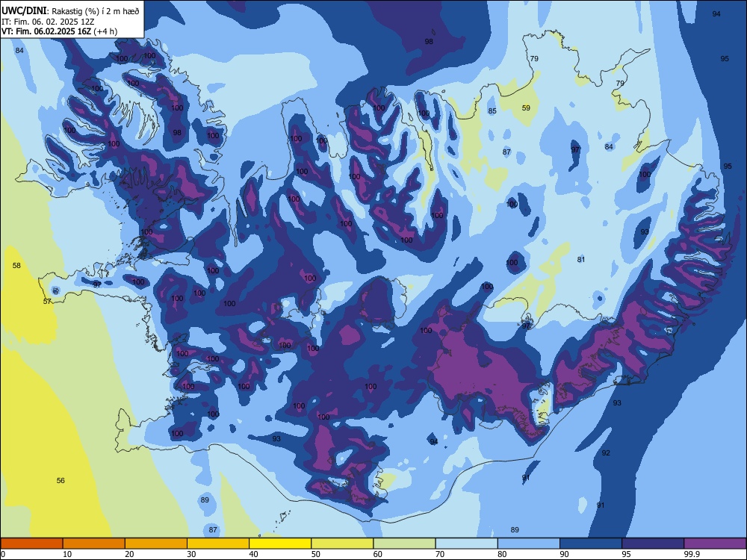
Task: Click the '0' tick label on the color scale
Action: [x=3, y=554]
